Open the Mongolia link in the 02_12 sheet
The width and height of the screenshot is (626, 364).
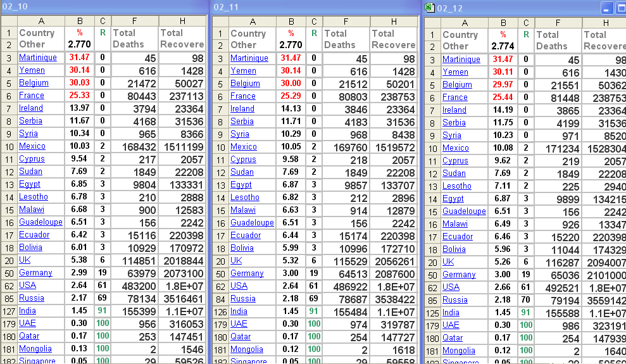[x=458, y=351]
